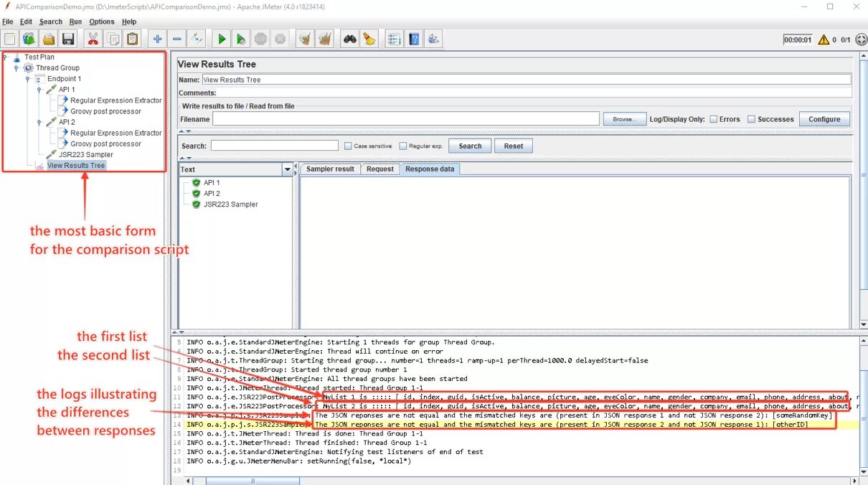Open the Templates toolbar icon

29,39
